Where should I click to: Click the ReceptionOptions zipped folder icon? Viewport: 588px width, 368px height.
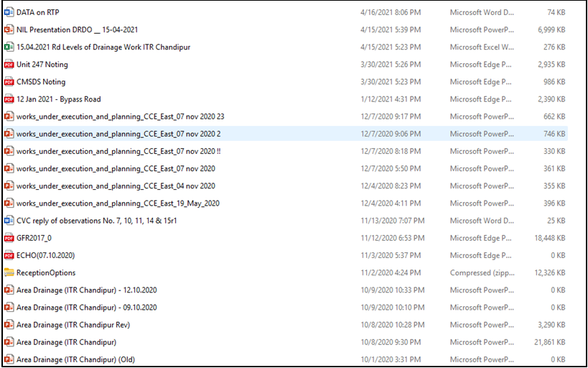click(x=9, y=272)
